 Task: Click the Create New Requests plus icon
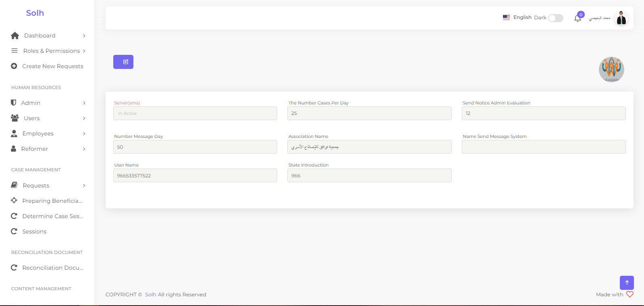[14, 66]
